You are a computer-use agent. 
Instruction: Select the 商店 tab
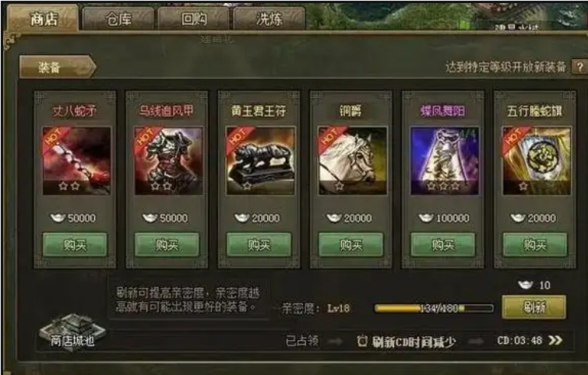tap(43, 19)
